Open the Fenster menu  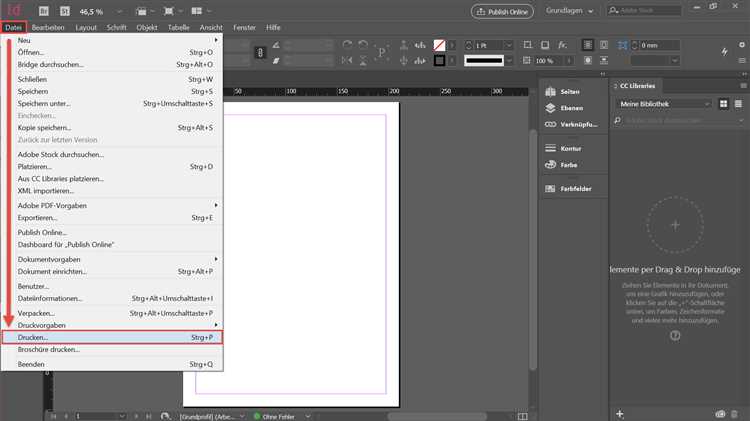click(244, 27)
